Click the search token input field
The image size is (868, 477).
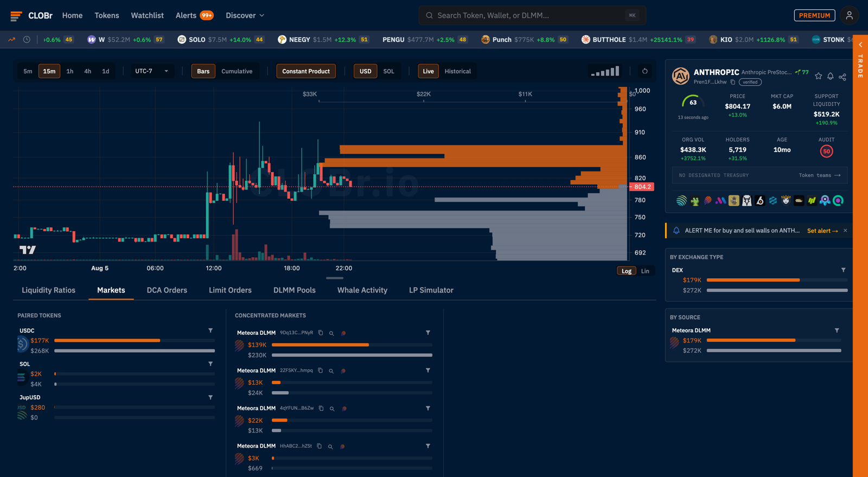click(x=532, y=16)
